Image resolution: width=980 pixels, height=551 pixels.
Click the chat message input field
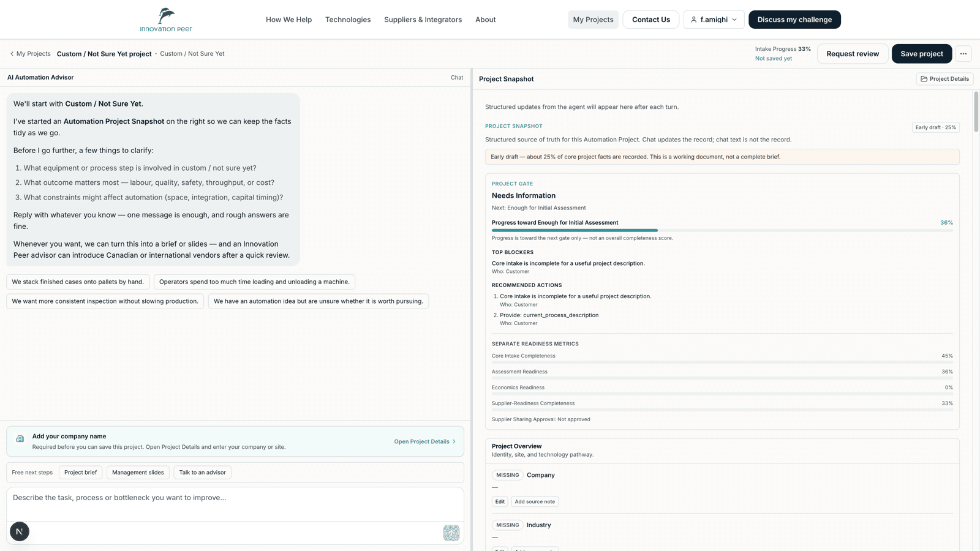[235, 504]
